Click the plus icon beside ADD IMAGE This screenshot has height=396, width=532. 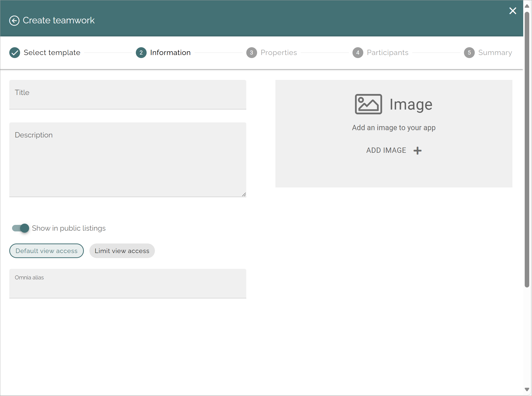tap(418, 151)
